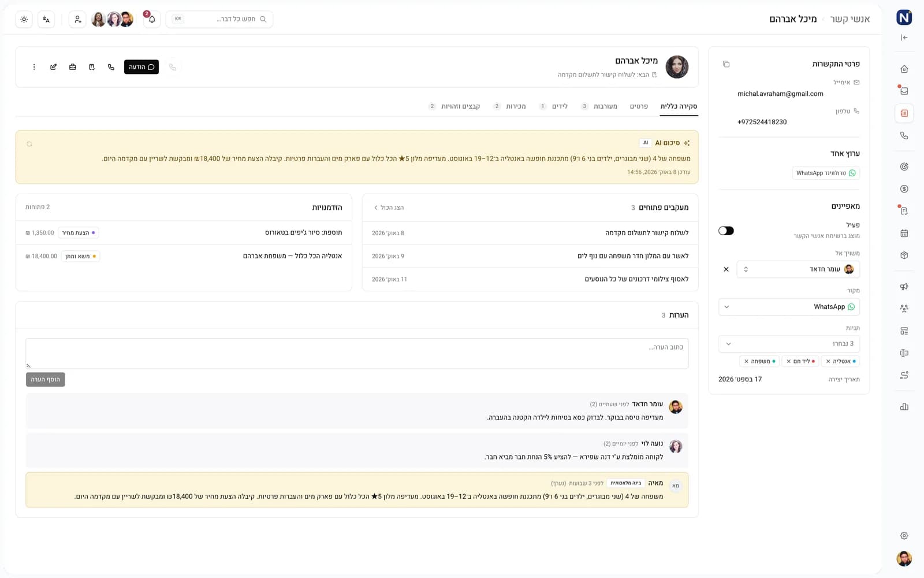
Task: Open the dollar sales icon in sidebar
Action: pos(904,189)
